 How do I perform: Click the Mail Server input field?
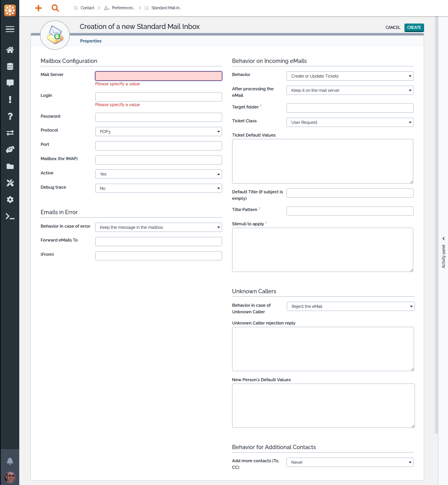coord(158,76)
